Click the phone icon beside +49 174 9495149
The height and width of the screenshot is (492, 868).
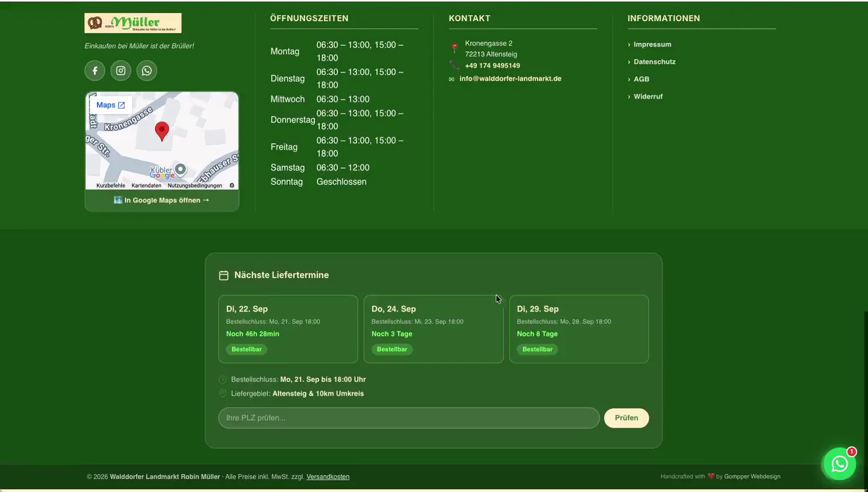click(x=454, y=65)
